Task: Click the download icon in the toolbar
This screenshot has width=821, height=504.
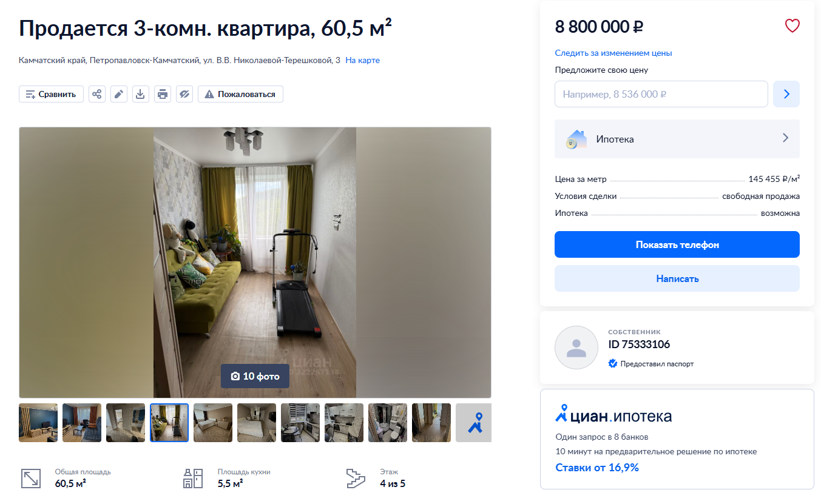Action: pos(141,94)
